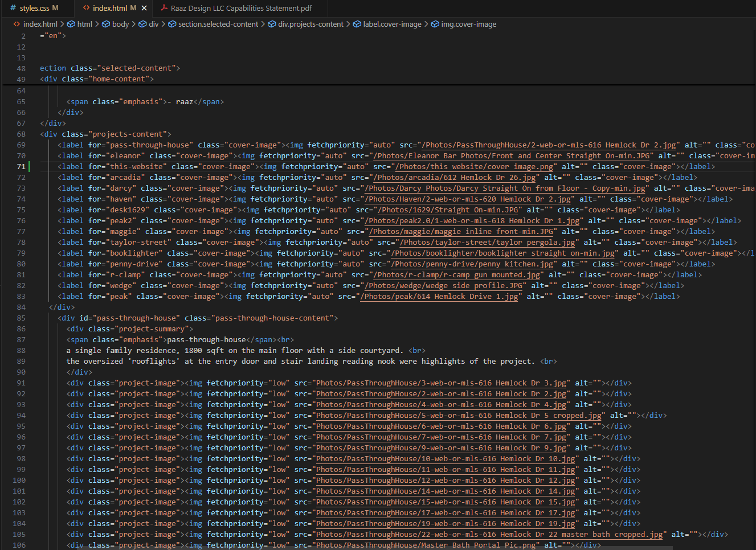Screen dimensions: 756x550
Task: Open the div breadcrumb dropdown
Action: click(x=154, y=24)
